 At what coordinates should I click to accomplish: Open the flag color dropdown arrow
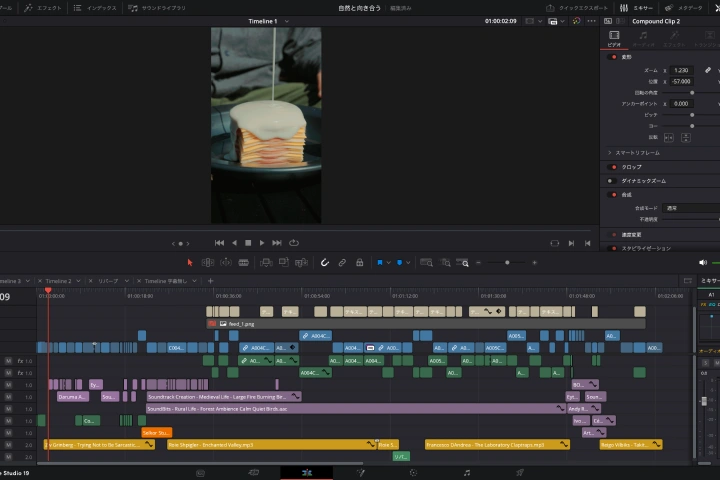(388, 263)
